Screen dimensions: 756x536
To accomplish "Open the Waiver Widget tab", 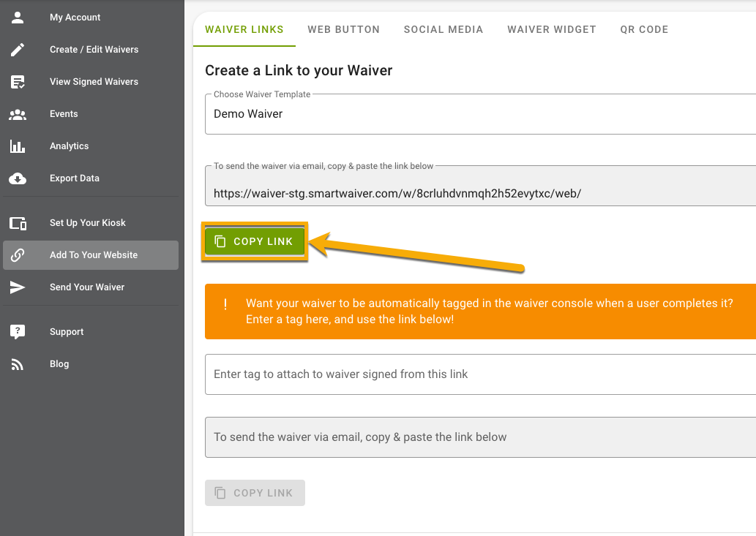I will pos(552,29).
